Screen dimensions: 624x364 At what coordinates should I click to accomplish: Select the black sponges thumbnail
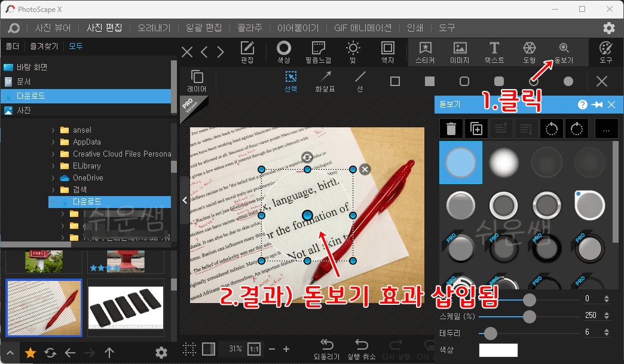click(126, 308)
